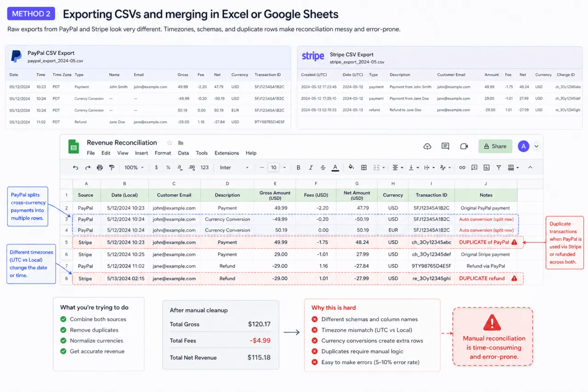The height and width of the screenshot is (392, 588).
Task: Open the text color picker
Action: click(335, 168)
